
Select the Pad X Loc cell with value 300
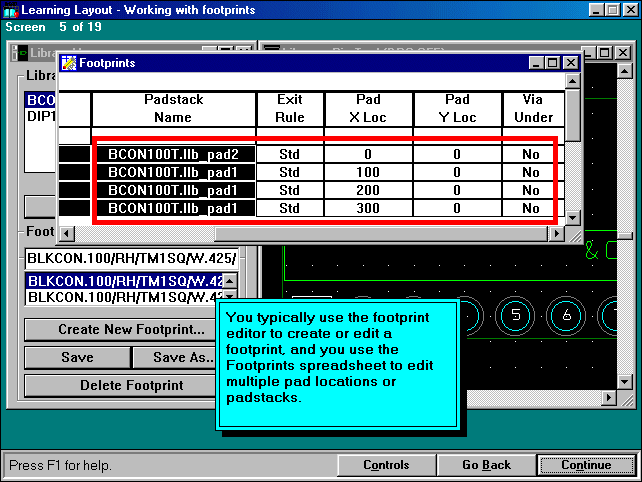coord(367,208)
